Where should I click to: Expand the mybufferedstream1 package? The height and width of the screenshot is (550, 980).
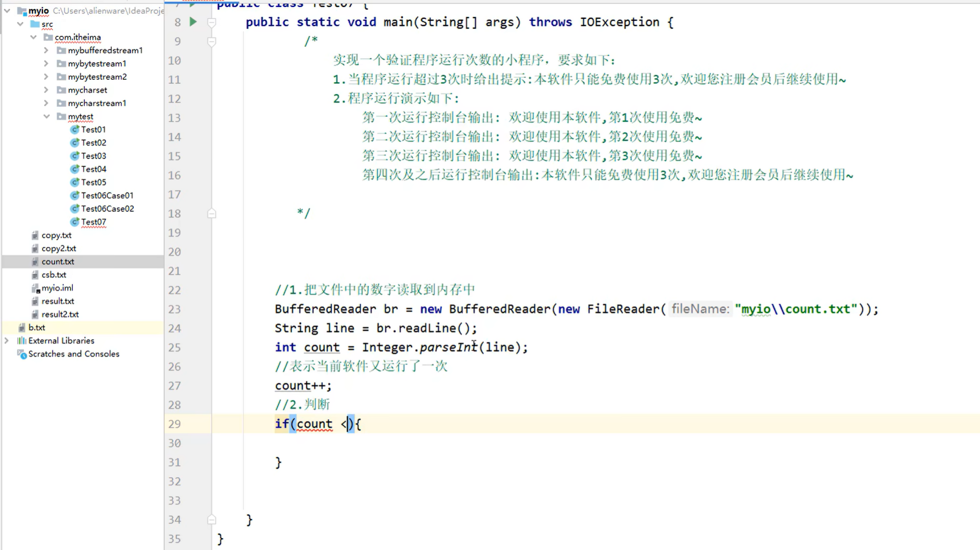tap(46, 50)
